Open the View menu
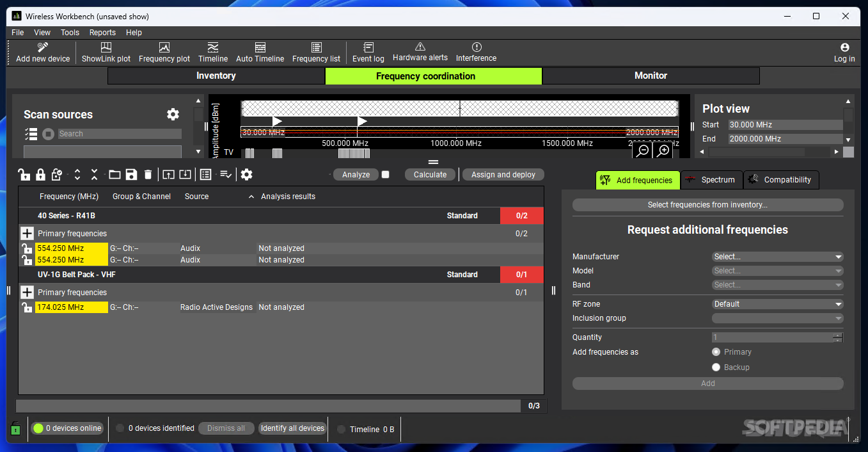868x452 pixels. pyautogui.click(x=42, y=33)
